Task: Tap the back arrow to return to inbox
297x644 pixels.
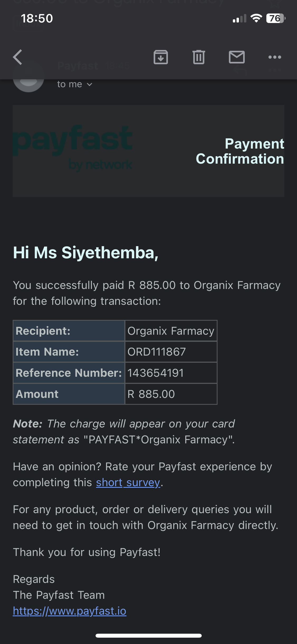Action: click(17, 57)
